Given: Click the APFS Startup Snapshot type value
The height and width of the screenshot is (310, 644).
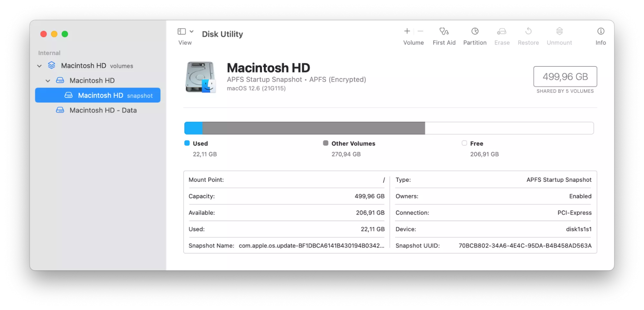Looking at the screenshot, I should click(559, 179).
